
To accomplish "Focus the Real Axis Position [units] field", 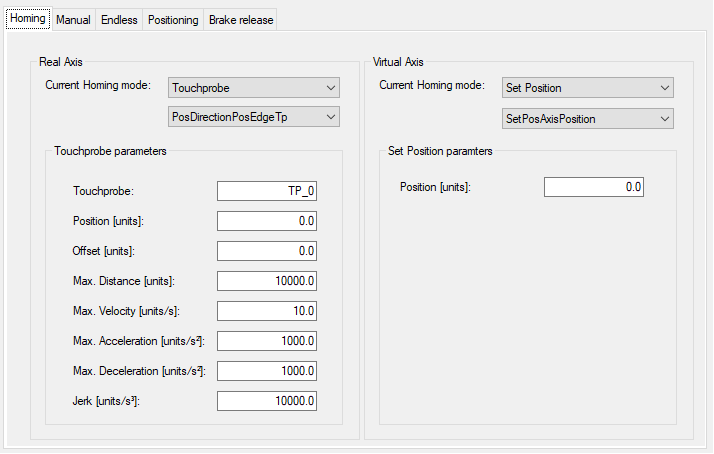I will pyautogui.click(x=267, y=221).
